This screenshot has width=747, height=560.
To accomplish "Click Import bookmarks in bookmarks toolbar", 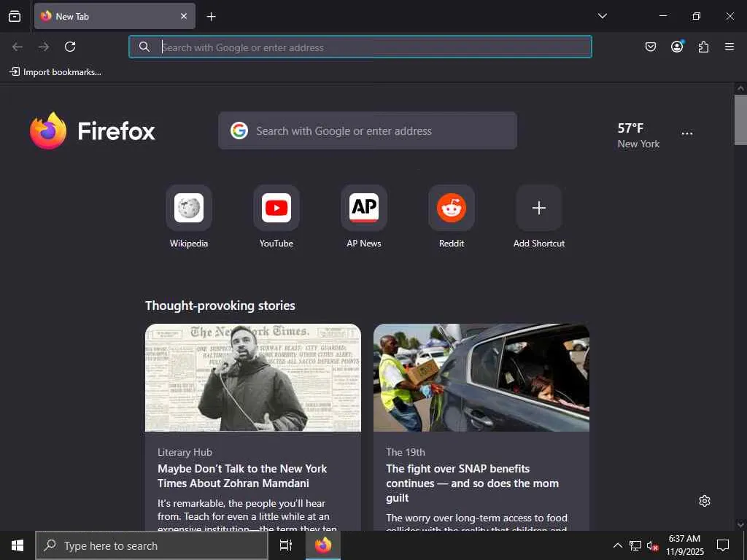I will pos(55,72).
